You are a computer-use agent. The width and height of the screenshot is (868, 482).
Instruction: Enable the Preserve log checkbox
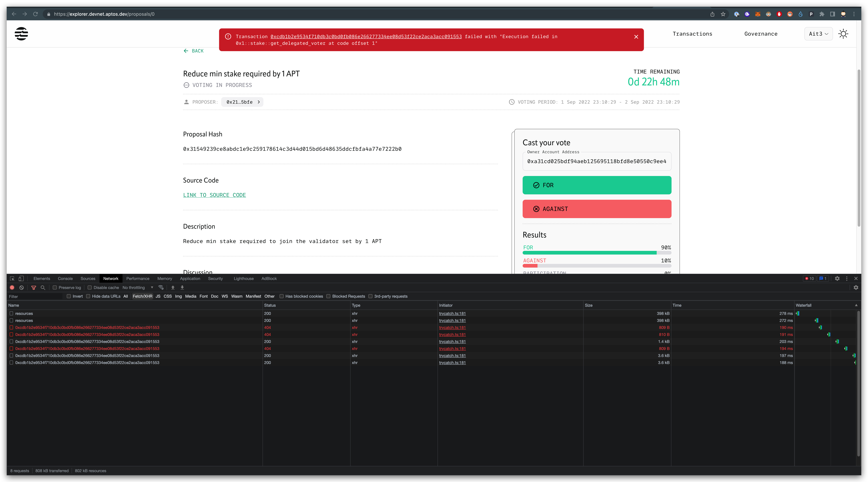point(55,287)
